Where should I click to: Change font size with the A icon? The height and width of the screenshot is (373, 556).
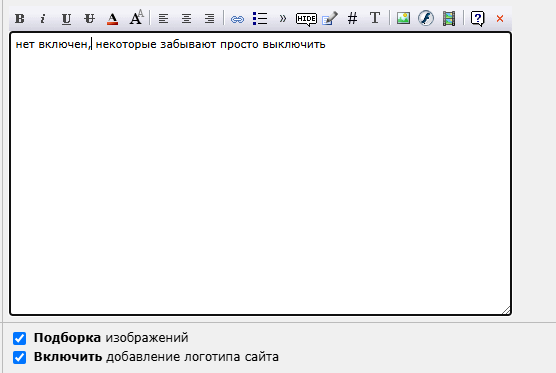coord(137,18)
